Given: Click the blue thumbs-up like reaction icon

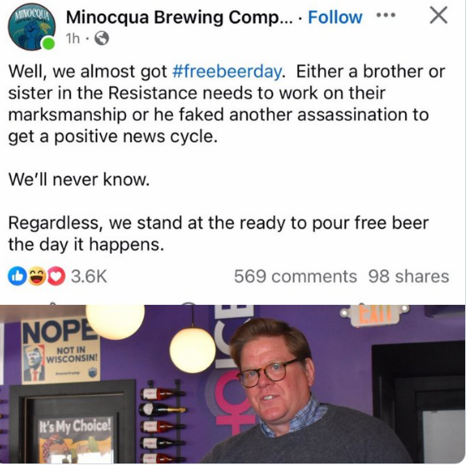Looking at the screenshot, I should point(18,276).
